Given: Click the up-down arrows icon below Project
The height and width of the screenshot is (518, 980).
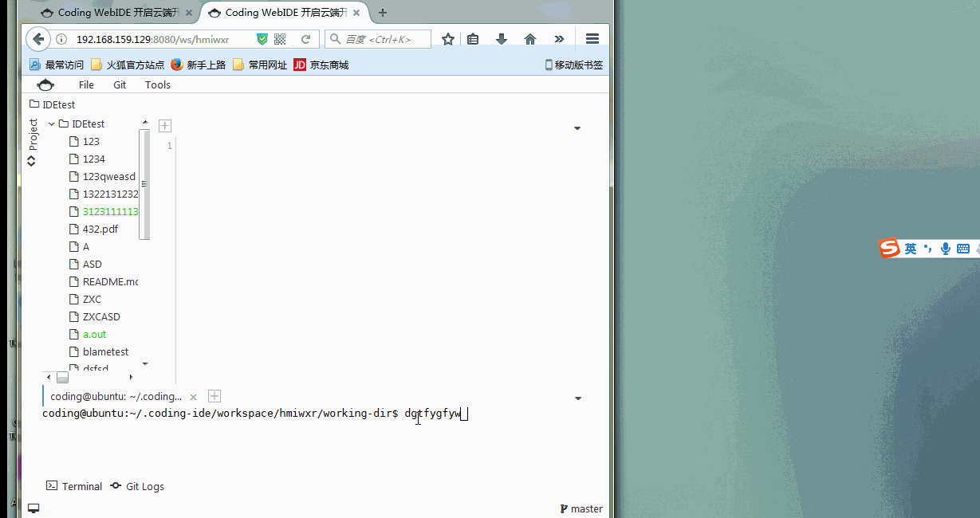Looking at the screenshot, I should click(32, 160).
